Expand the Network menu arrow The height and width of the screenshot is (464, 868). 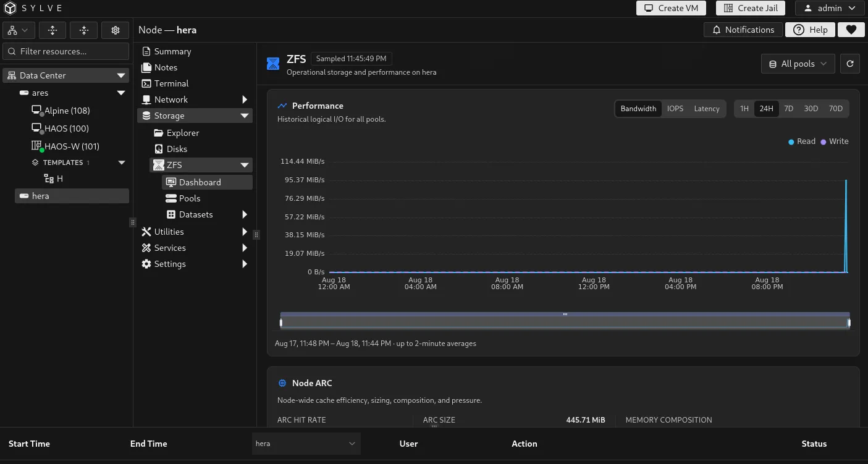(x=245, y=99)
